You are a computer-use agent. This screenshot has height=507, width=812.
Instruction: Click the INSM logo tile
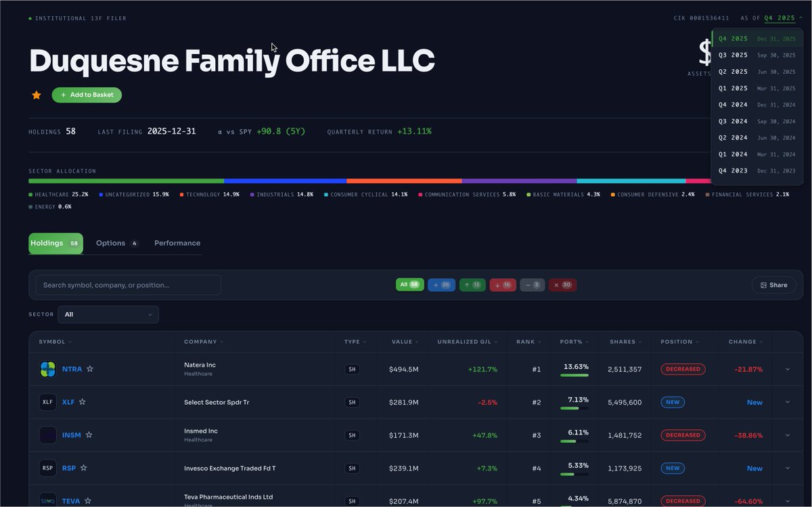pos(47,435)
